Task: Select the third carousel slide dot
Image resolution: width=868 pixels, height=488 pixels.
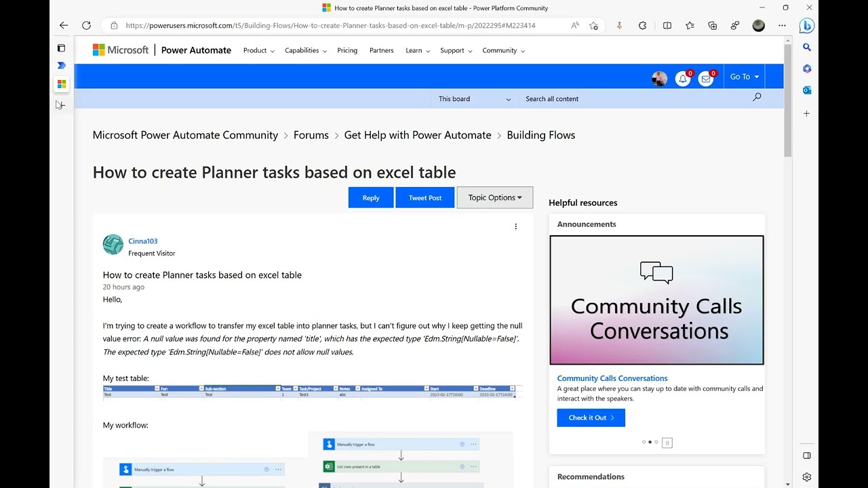Action: coord(656,443)
